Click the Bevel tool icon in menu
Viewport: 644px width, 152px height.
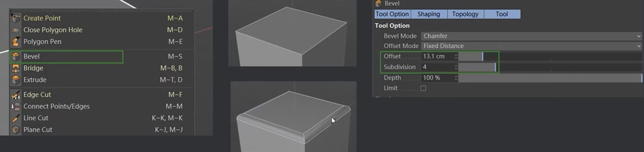(16, 56)
